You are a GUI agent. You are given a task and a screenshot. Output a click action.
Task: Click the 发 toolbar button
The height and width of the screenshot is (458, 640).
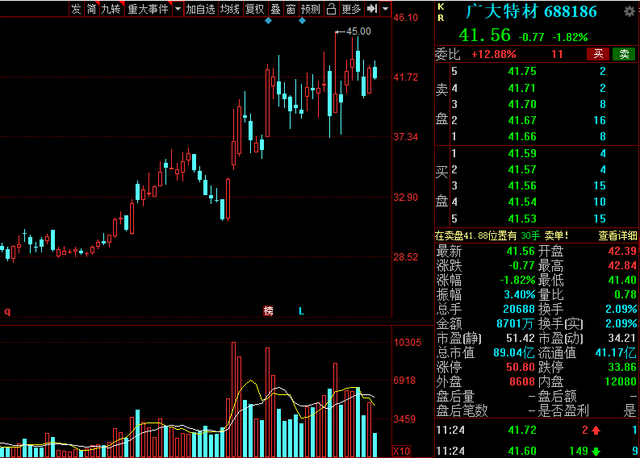point(76,9)
